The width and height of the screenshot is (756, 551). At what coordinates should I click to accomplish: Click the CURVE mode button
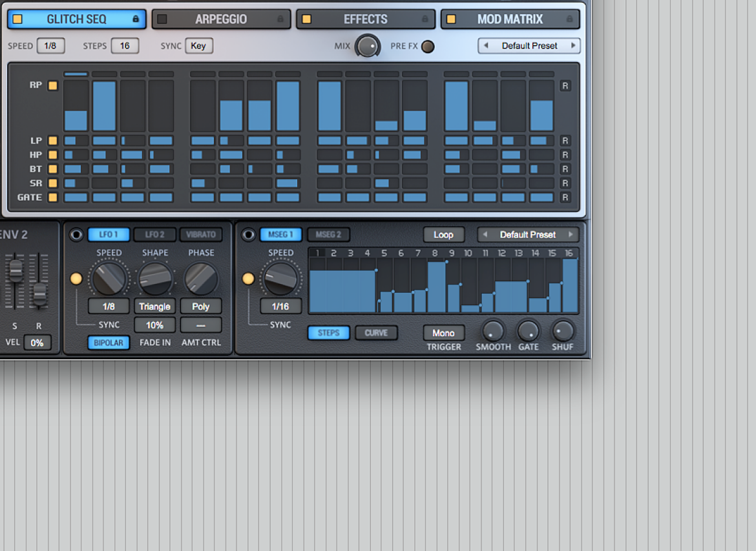[x=376, y=333]
